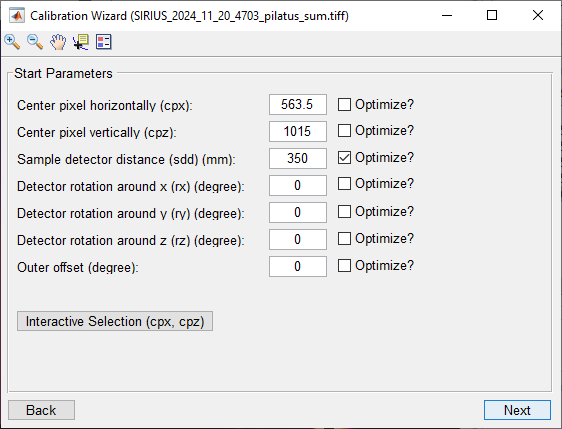This screenshot has width=562, height=429.
Task: Tick Optimize for rotation around y
Action: click(344, 211)
